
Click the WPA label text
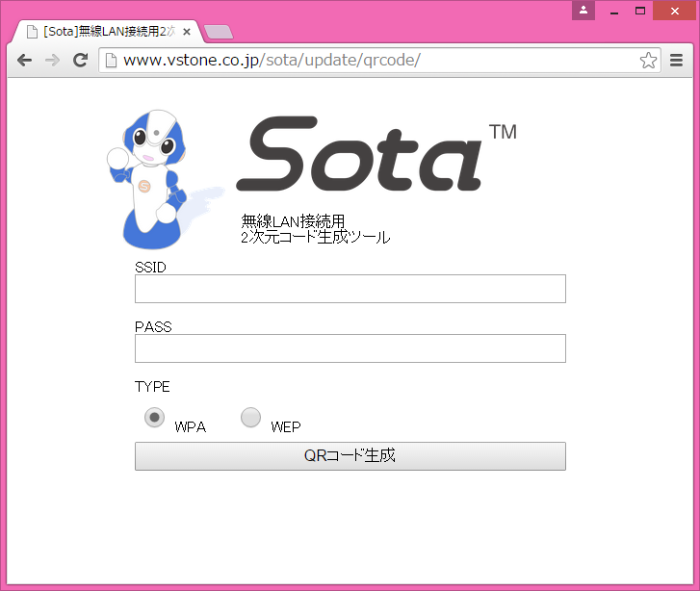pyautogui.click(x=191, y=427)
